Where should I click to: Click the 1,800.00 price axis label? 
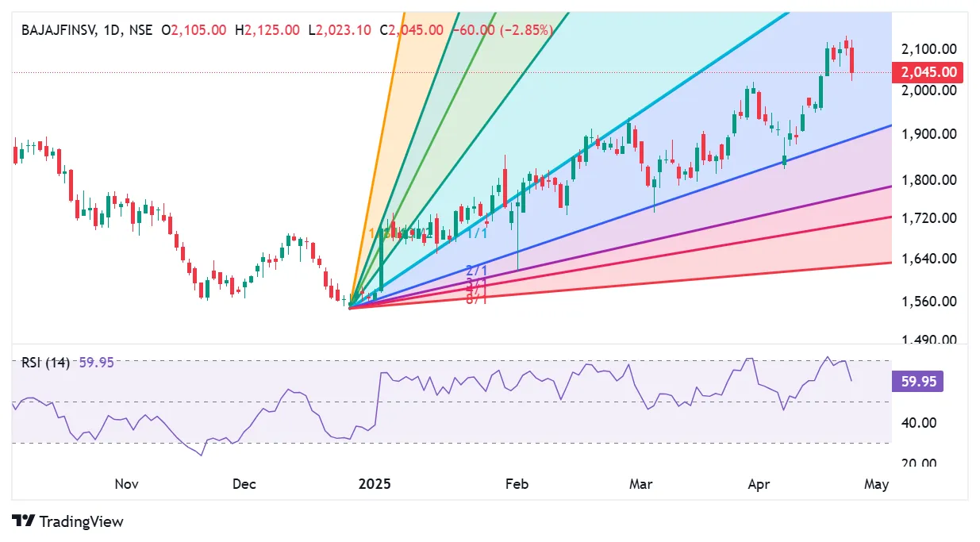928,179
